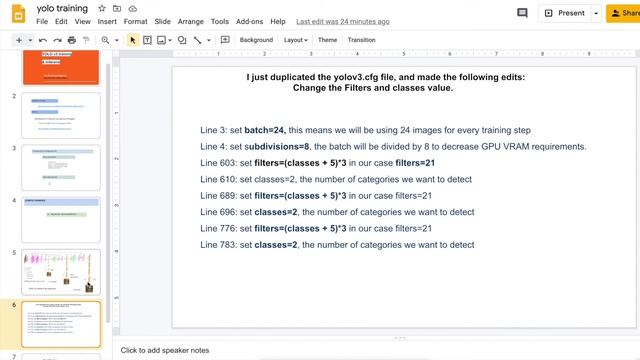
Task: Select slide 6 thumbnail
Action: [x=61, y=324]
